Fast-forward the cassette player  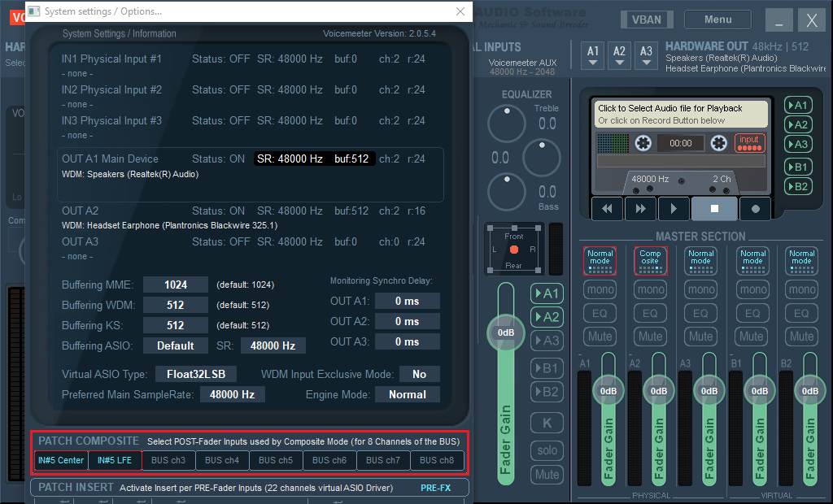point(641,209)
